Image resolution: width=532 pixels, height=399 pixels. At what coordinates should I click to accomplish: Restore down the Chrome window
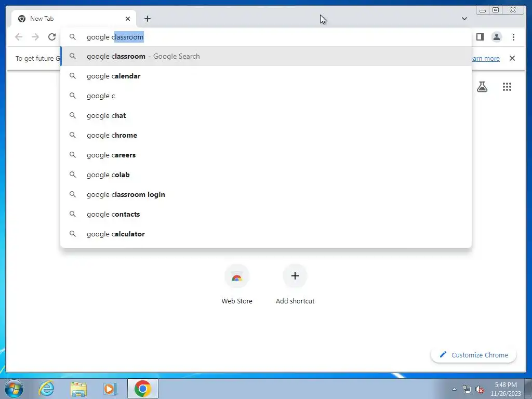(x=496, y=10)
